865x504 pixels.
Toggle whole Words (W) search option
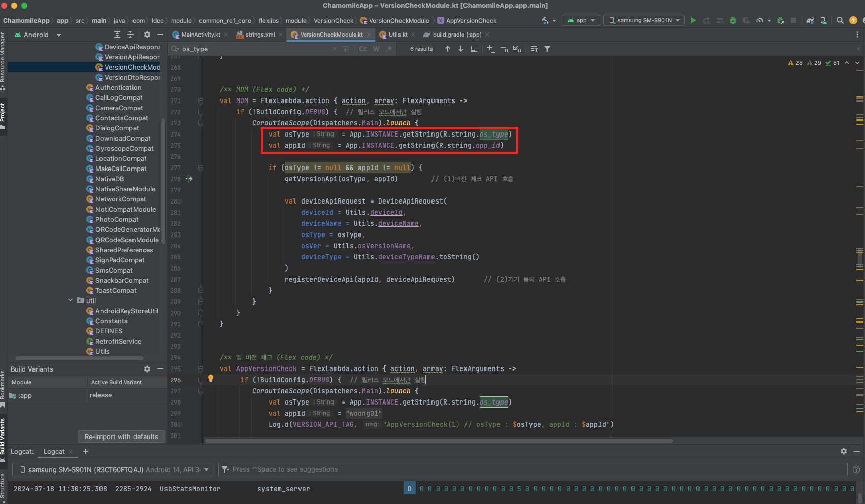click(x=376, y=49)
